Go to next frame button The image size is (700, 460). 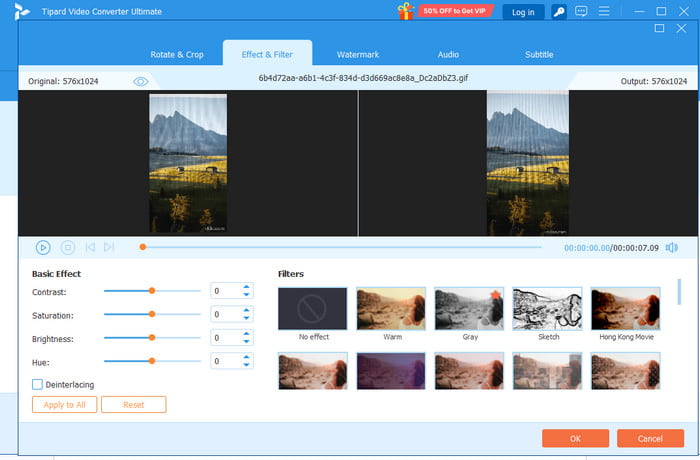coord(109,247)
